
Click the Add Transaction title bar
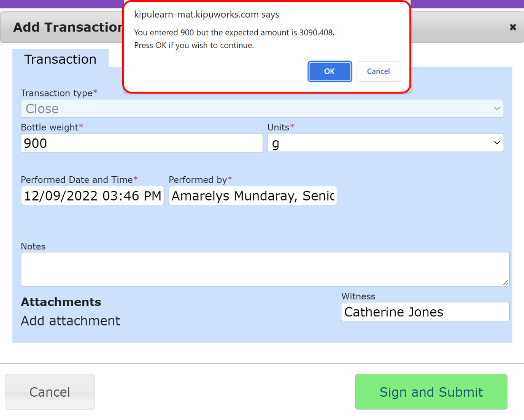[67, 27]
